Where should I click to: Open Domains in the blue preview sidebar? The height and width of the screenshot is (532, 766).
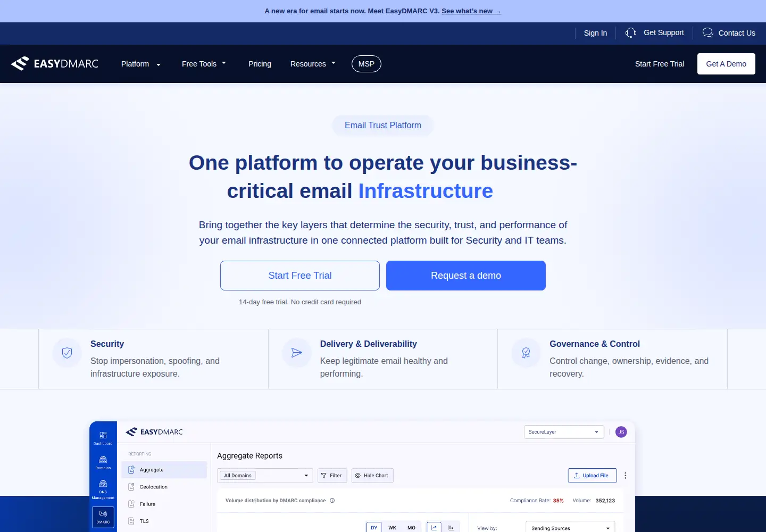coord(103,462)
